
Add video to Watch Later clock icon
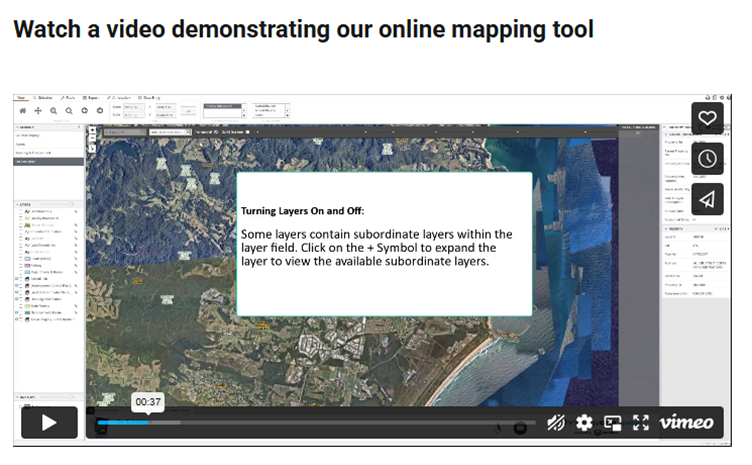707,159
